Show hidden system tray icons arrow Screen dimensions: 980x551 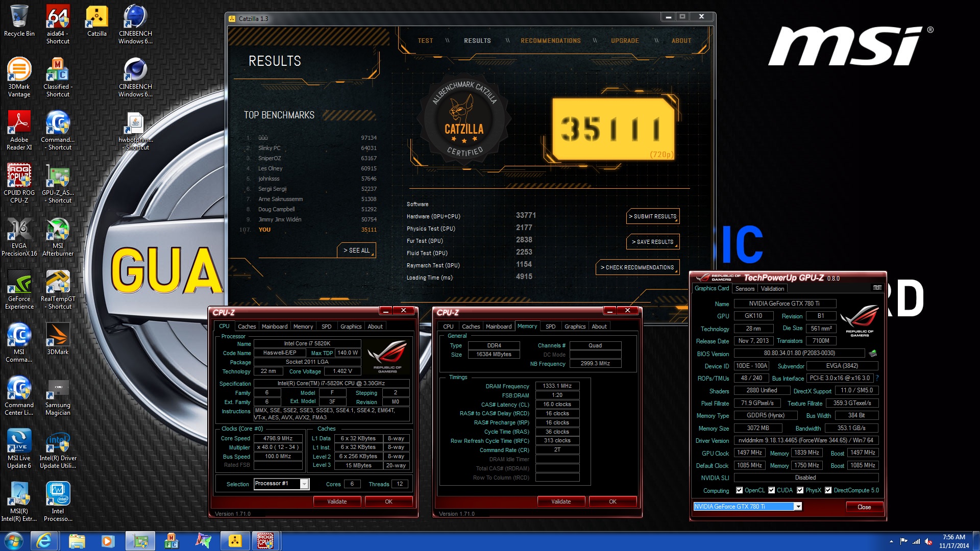(891, 541)
